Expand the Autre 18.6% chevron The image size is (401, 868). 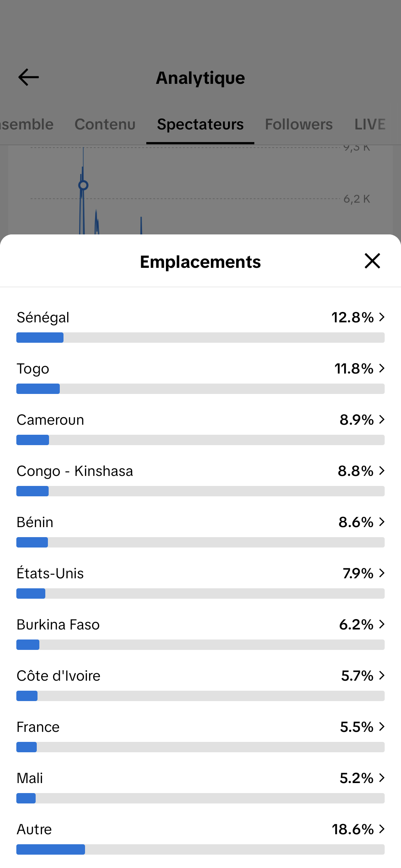(x=382, y=829)
